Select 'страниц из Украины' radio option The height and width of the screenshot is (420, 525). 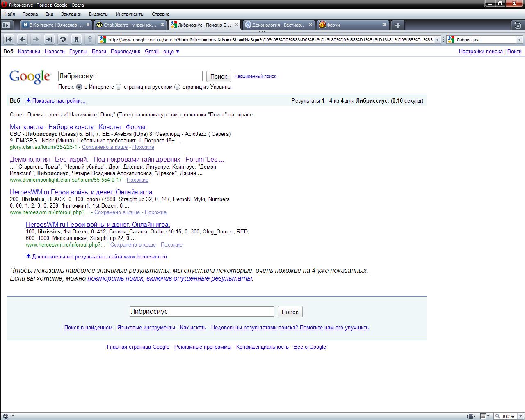[x=177, y=87]
